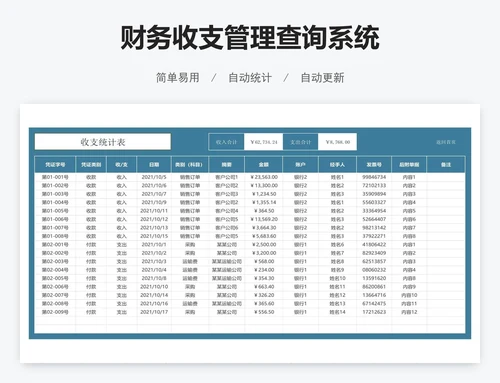
Task: Click voucher cell 第01-005号
Action: [55, 211]
